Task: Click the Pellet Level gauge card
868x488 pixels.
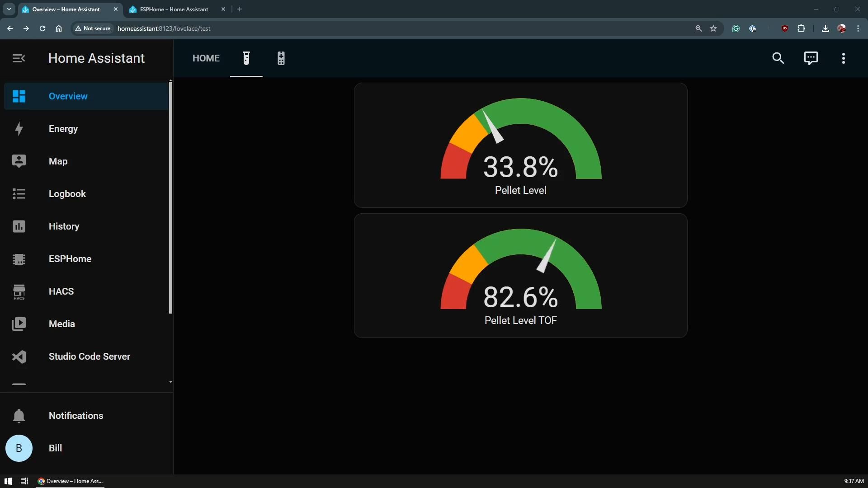Action: 520,145
